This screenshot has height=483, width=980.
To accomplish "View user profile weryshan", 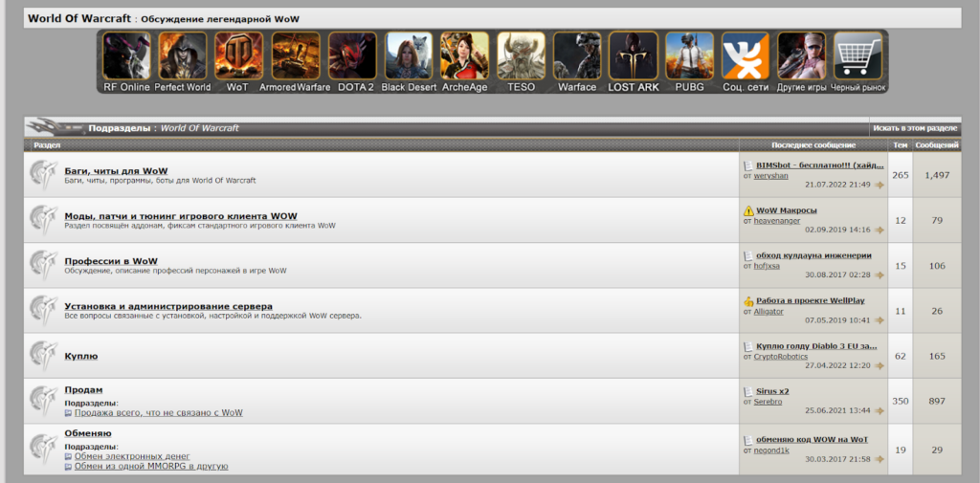I will [773, 175].
